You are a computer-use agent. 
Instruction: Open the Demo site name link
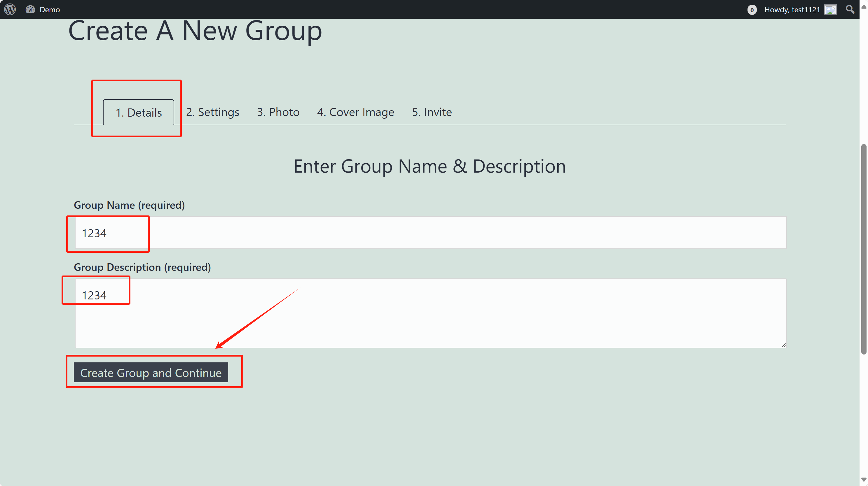tap(50, 9)
